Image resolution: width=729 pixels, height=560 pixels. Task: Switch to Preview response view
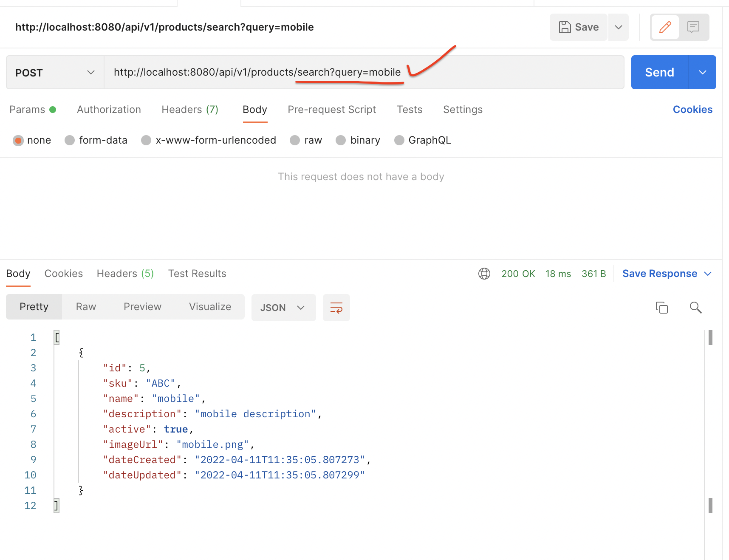pos(142,307)
